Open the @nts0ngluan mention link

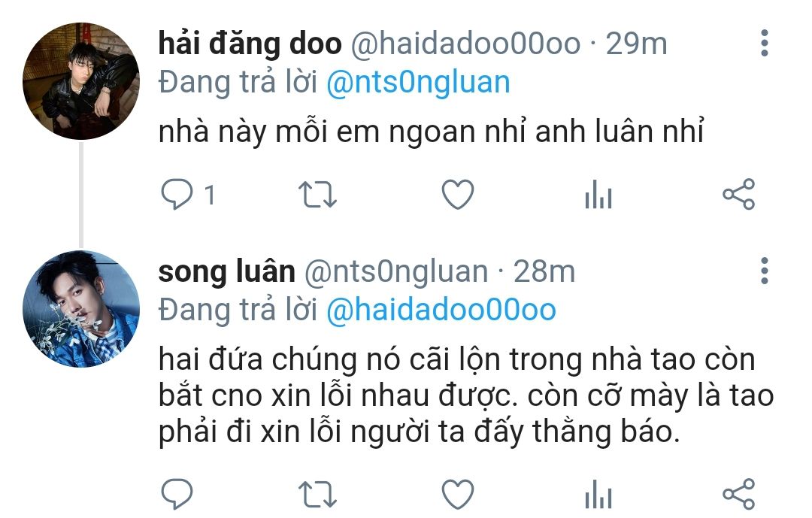point(418,83)
